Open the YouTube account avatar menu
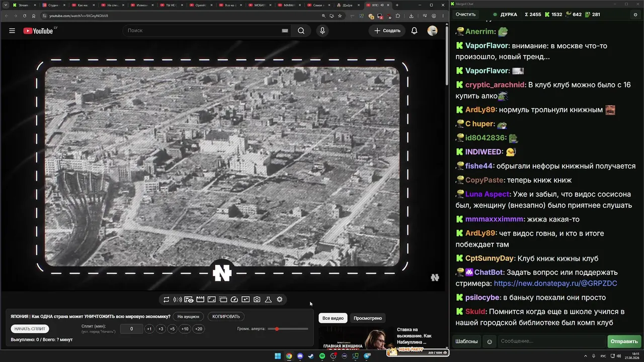Screen dimensions: 644x362 (x=432, y=31)
